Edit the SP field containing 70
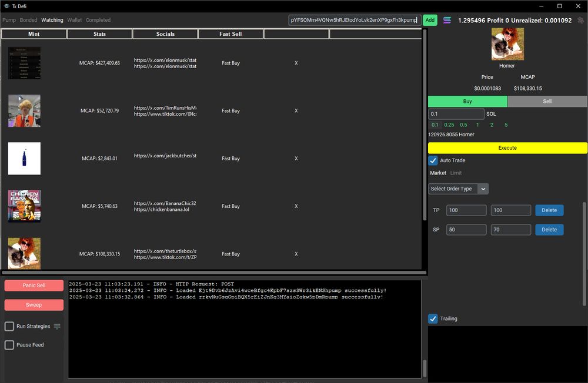 pyautogui.click(x=511, y=230)
